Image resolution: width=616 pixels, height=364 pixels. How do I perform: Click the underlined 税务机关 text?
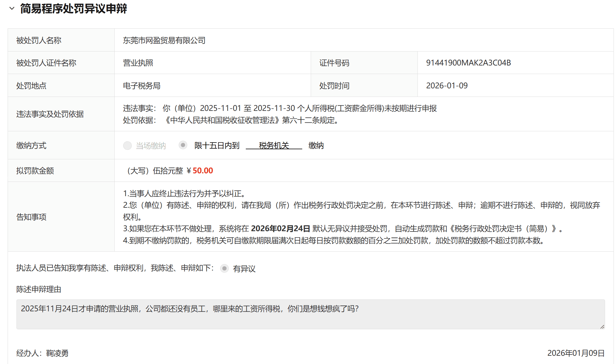pyautogui.click(x=274, y=146)
